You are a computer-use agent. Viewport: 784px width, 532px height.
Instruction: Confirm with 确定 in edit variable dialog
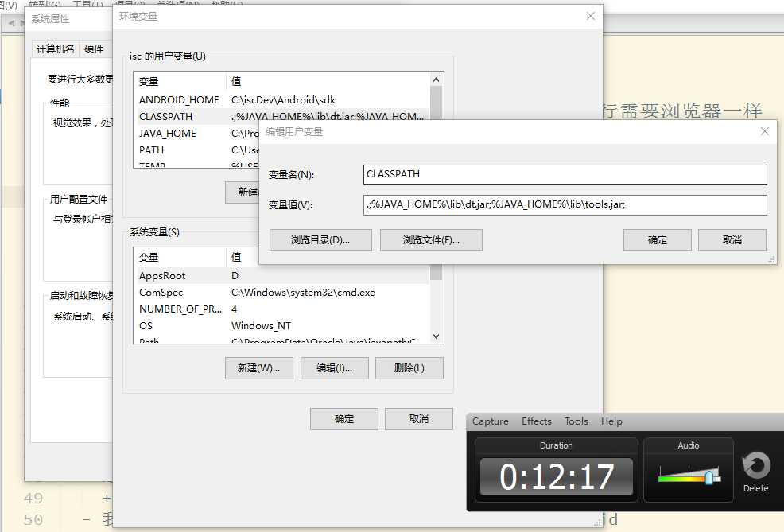click(x=657, y=240)
